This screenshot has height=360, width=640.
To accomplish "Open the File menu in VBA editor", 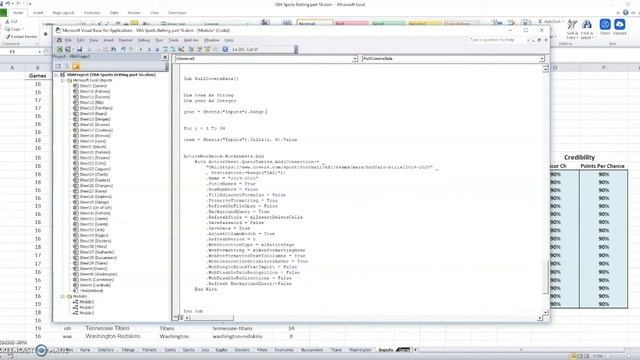I will (68, 40).
